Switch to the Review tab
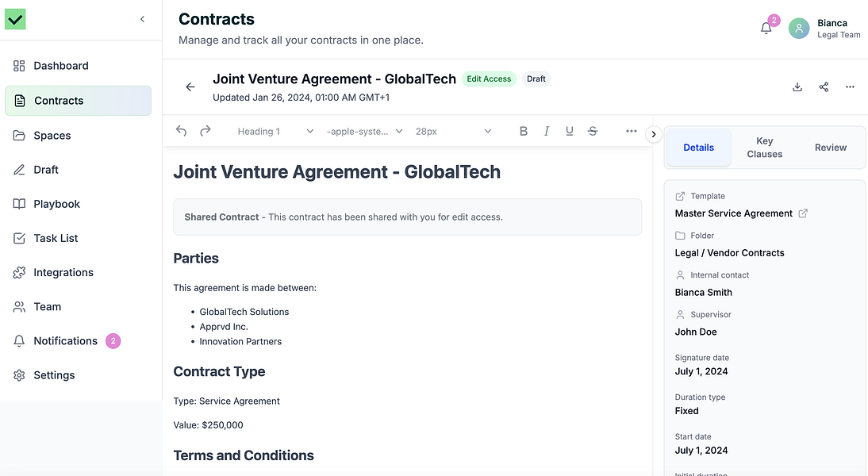 click(830, 148)
